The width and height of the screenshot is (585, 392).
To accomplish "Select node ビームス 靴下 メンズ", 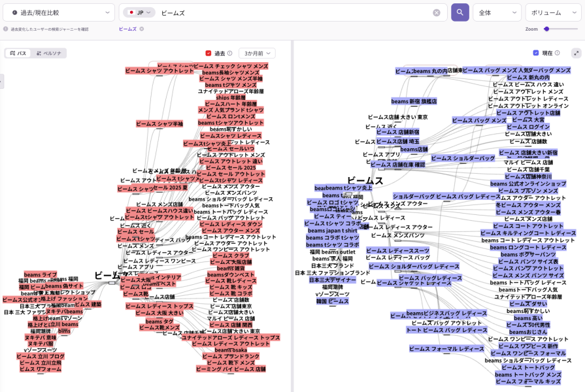I will pos(231,363).
